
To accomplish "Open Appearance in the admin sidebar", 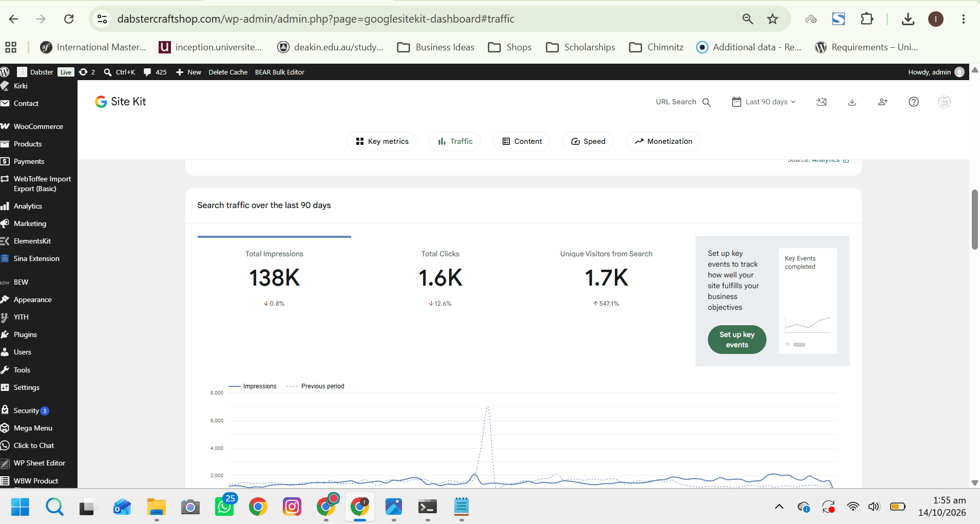I will [x=39, y=300].
